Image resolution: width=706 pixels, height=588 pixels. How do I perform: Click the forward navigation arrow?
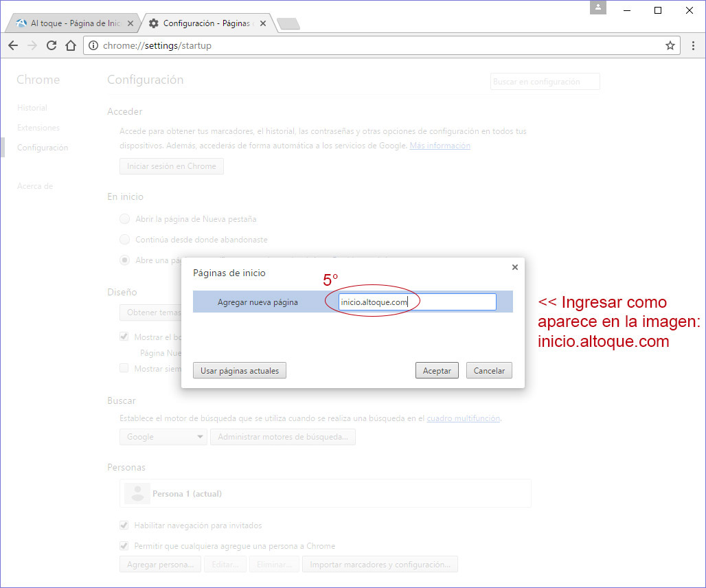(32, 45)
